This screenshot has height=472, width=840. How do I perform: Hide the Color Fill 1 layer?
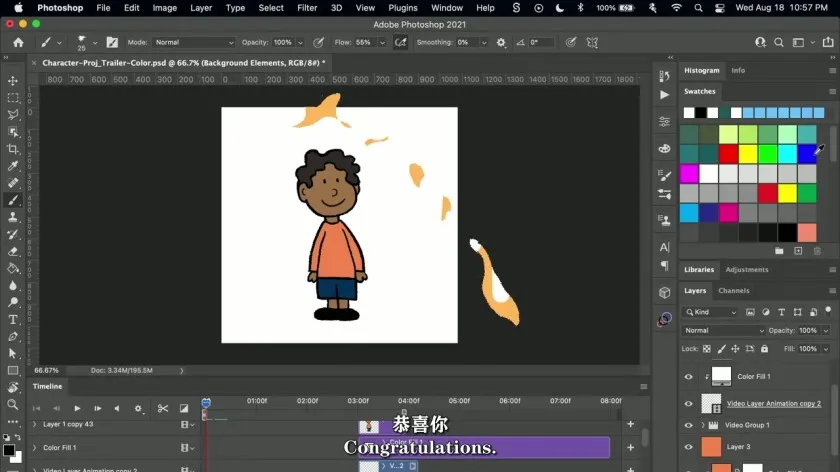[688, 377]
